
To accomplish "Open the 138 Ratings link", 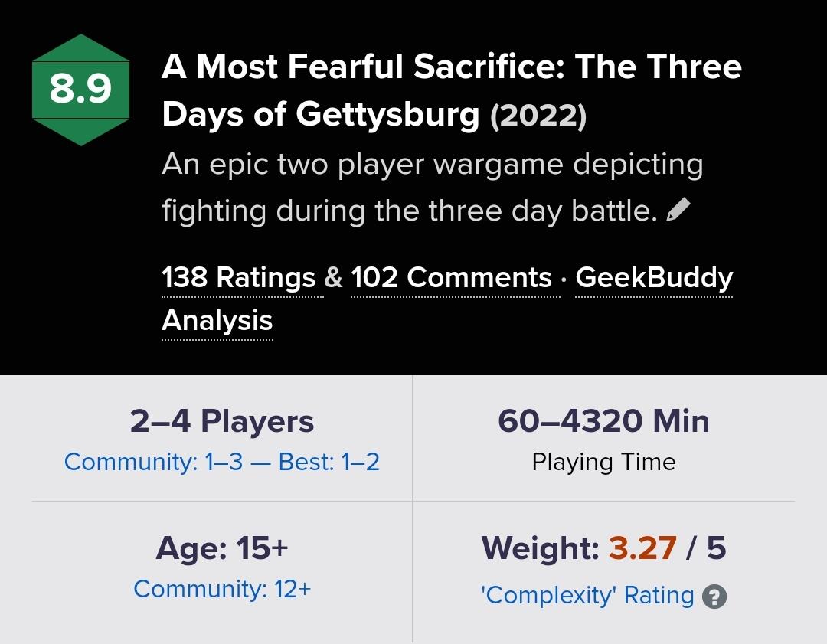I will coord(238,277).
